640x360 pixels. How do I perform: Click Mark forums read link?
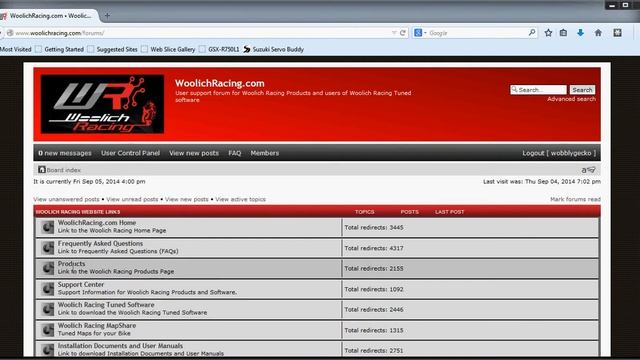[575, 200]
